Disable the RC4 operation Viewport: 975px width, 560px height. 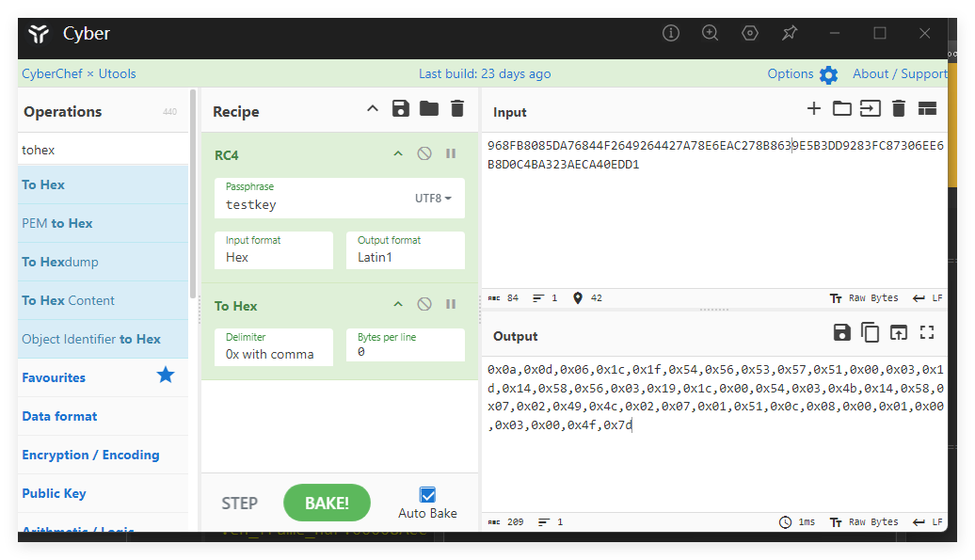424,153
